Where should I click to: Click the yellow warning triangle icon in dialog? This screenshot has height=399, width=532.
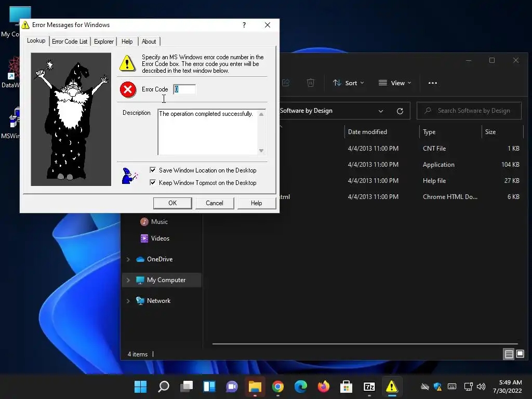(127, 63)
